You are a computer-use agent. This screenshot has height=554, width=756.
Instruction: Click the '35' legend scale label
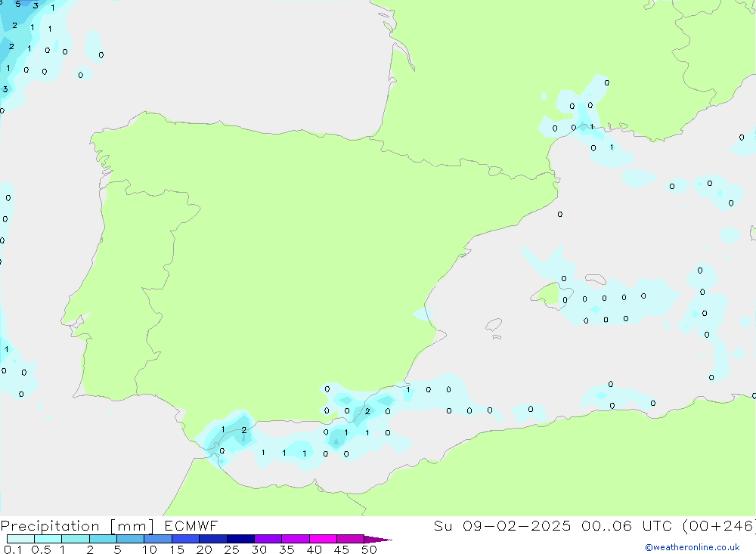[287, 549]
